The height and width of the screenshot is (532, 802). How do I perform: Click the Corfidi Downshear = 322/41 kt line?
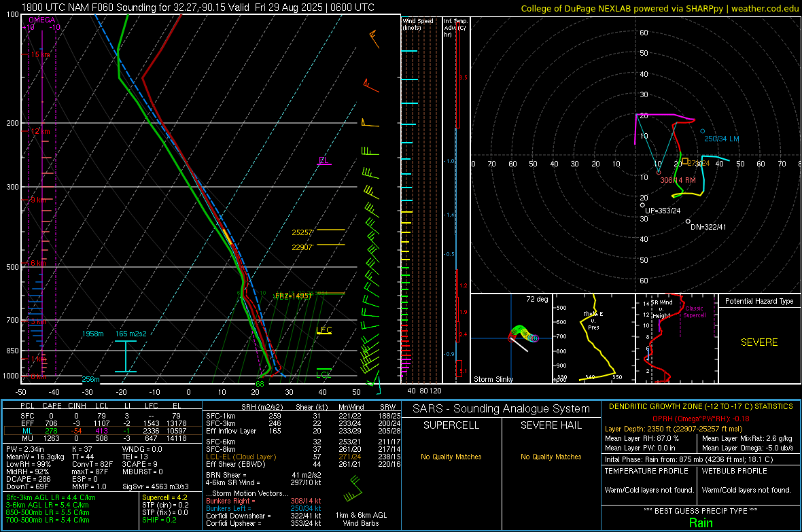pyautogui.click(x=264, y=516)
